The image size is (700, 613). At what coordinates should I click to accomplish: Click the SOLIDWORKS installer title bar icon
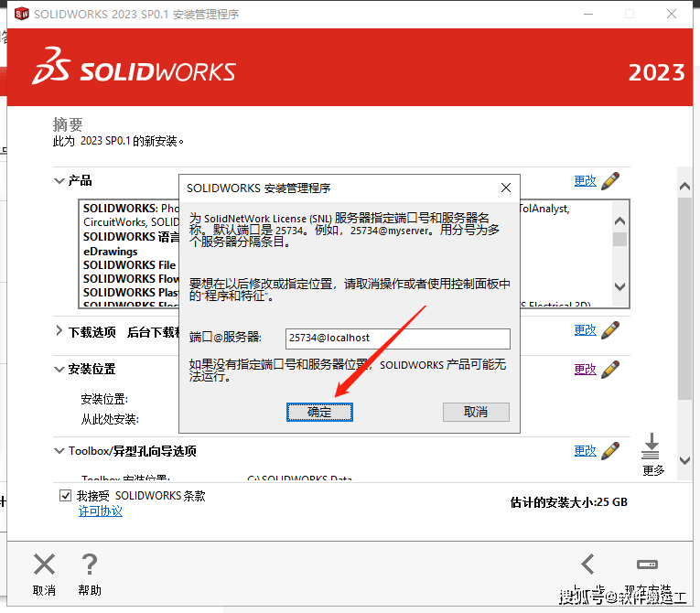tap(21, 14)
